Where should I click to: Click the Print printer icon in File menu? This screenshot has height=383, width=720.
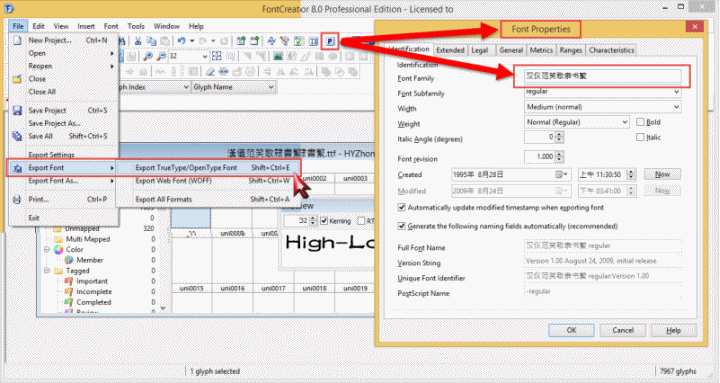[x=17, y=199]
